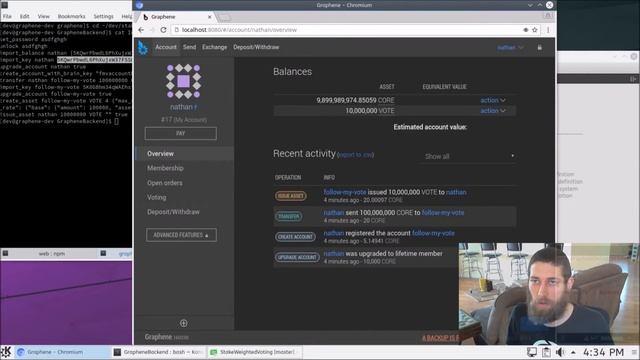Screen dimensions: 640x360
Task: Click the volume icon in system tray
Action: pos(560,352)
